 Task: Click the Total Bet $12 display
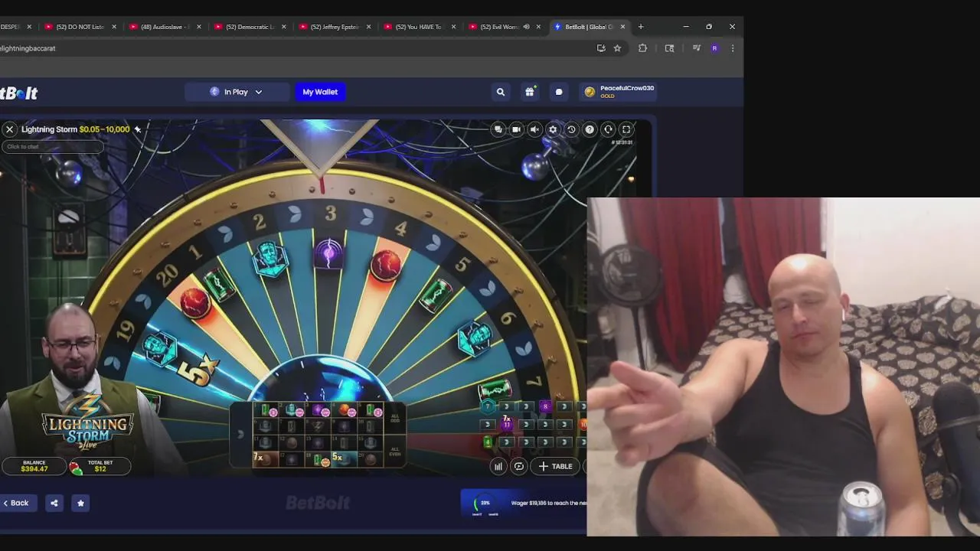click(x=100, y=466)
